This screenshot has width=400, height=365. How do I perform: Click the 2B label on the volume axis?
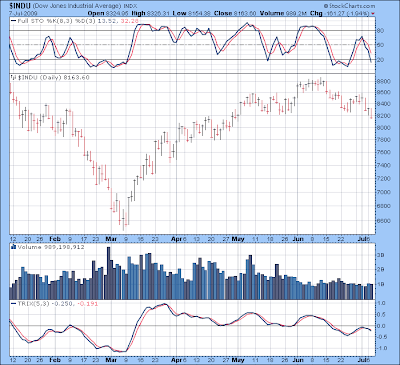[x=381, y=270]
